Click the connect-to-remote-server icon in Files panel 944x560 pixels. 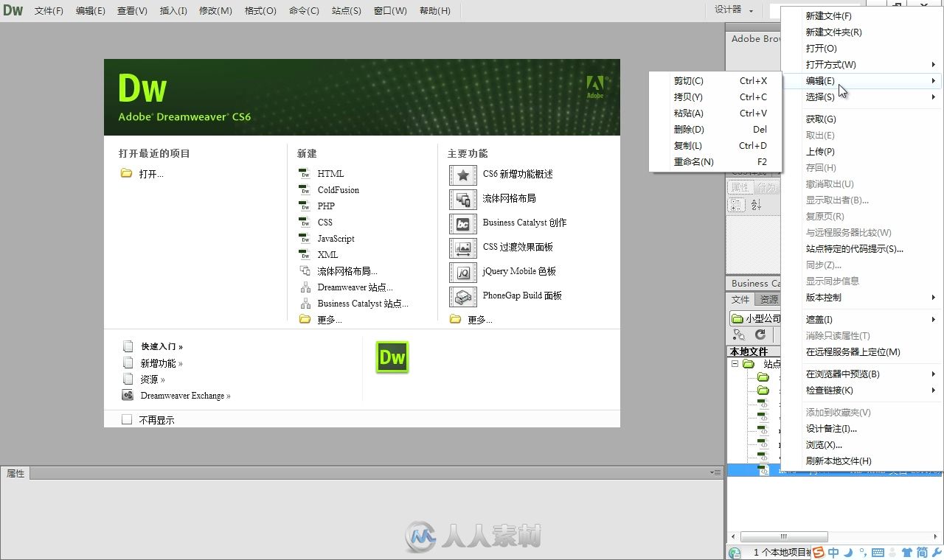pos(739,335)
